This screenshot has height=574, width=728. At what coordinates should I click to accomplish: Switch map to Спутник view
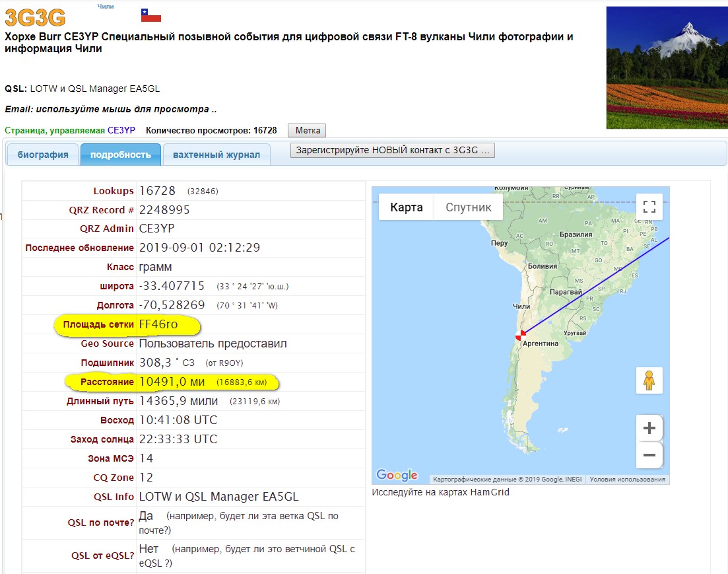coord(469,207)
